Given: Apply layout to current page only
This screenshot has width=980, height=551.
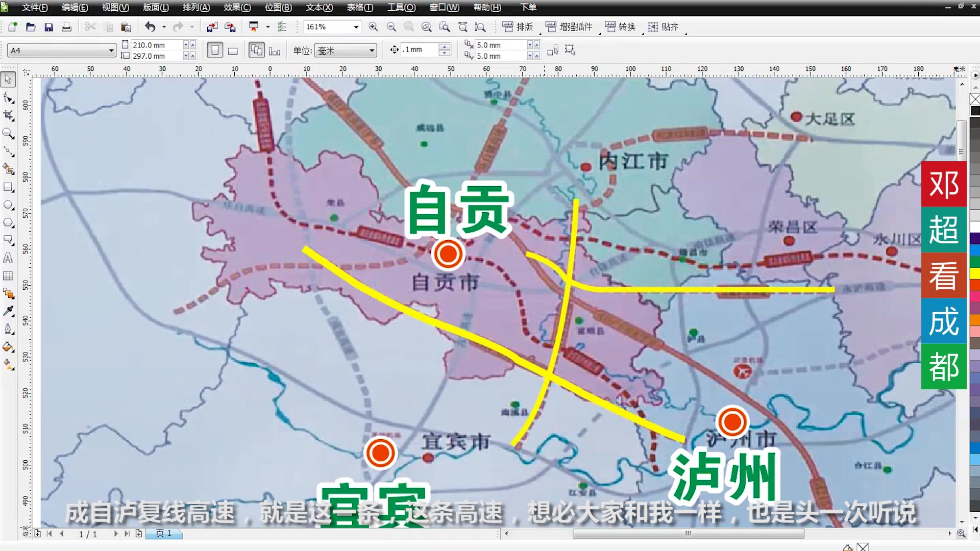Looking at the screenshot, I should [x=275, y=50].
